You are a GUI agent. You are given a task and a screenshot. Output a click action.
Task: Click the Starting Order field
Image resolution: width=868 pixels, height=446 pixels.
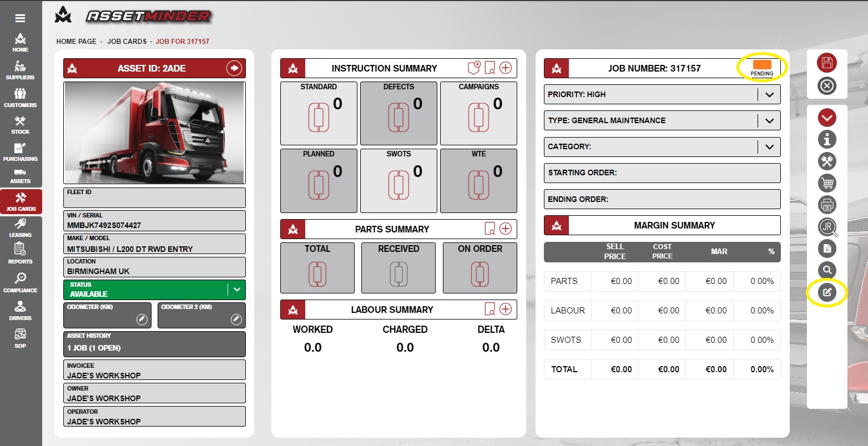pyautogui.click(x=662, y=173)
